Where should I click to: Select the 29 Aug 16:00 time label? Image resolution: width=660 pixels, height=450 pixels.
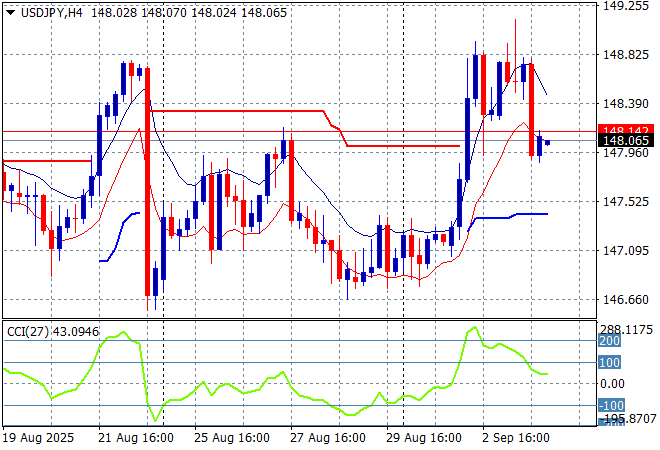[x=424, y=438]
